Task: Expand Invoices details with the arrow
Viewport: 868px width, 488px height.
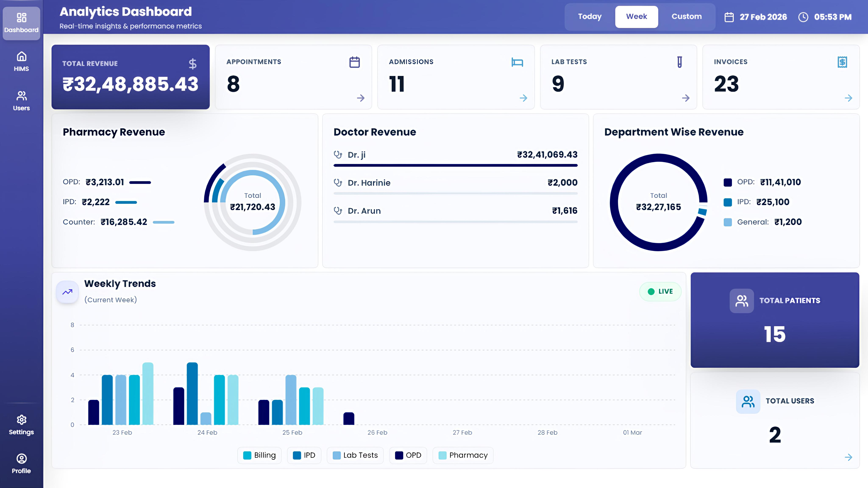Action: pyautogui.click(x=849, y=98)
